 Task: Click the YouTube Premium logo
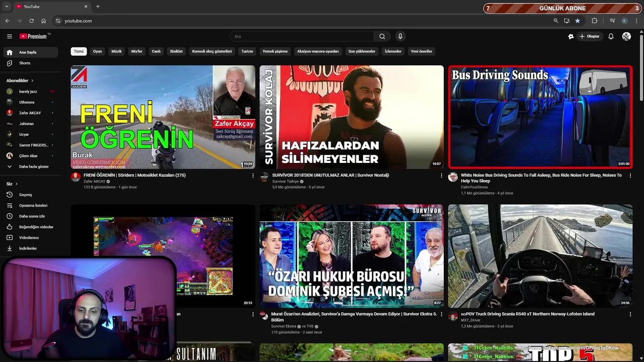tap(34, 36)
